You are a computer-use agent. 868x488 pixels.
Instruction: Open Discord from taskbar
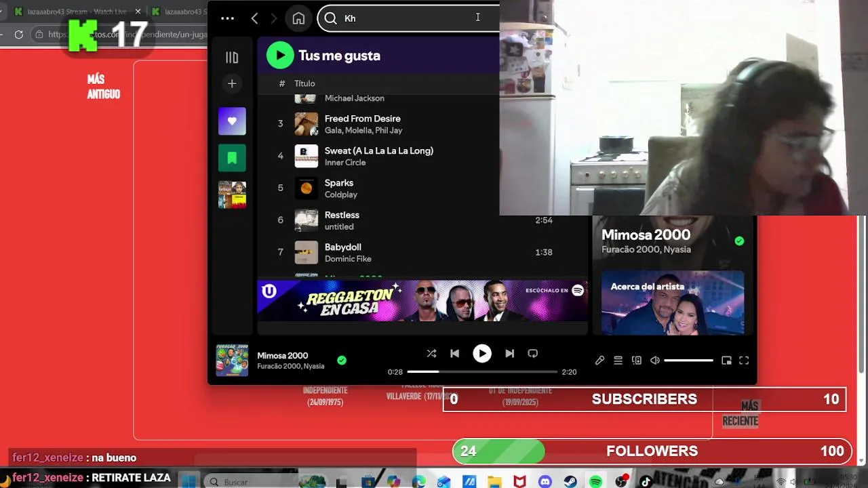545,481
